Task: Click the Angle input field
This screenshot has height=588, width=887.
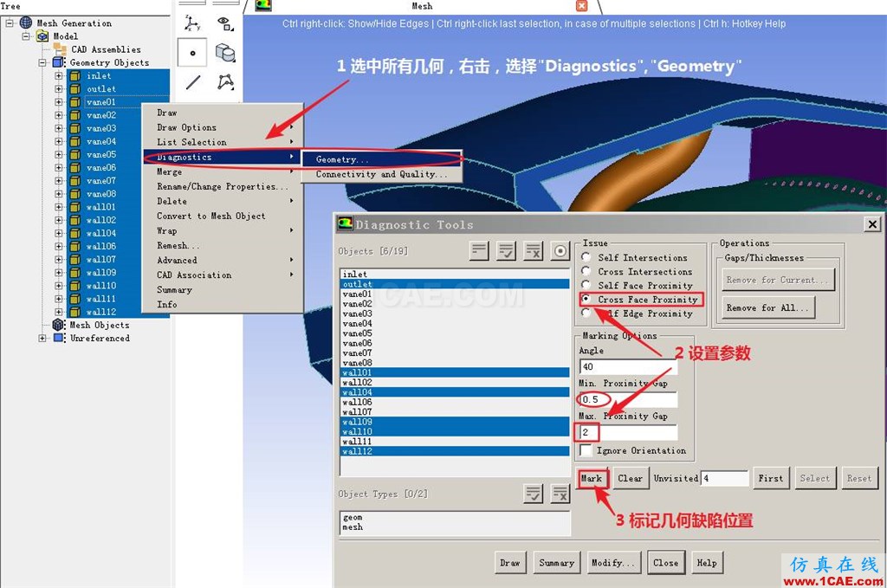Action: pos(628,366)
